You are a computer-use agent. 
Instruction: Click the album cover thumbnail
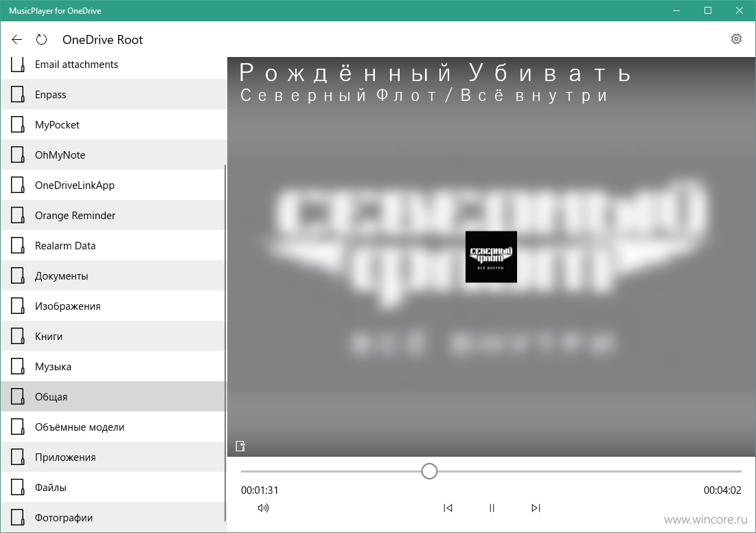491,257
